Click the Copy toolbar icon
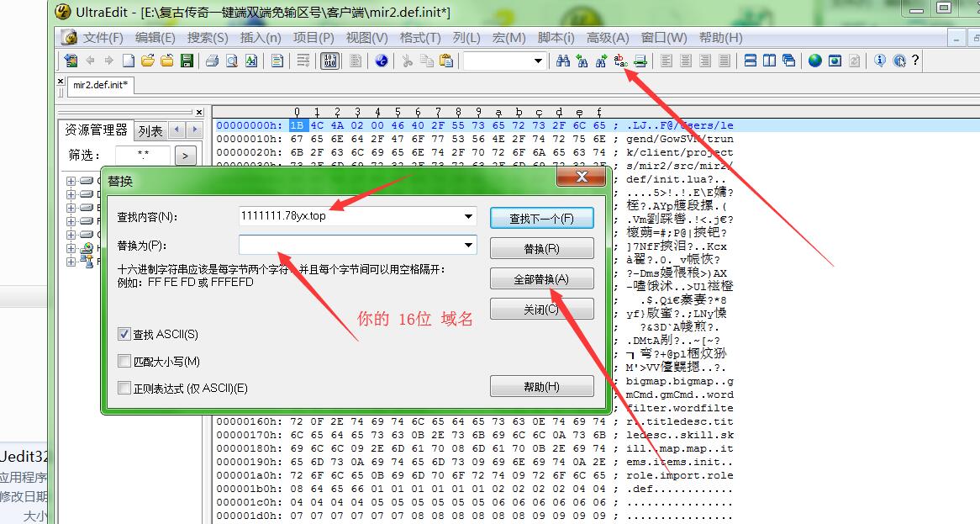 point(427,61)
